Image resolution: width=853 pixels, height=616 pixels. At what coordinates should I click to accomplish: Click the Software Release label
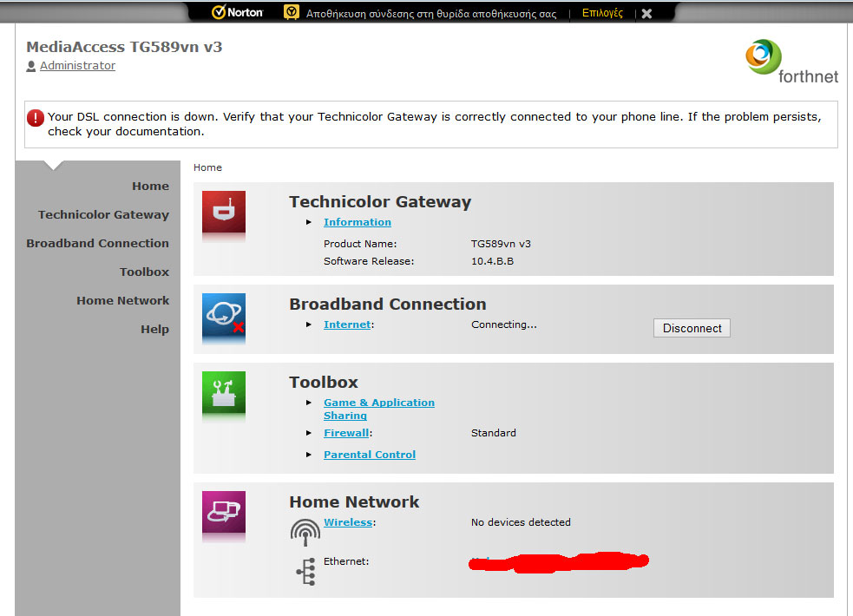pos(369,261)
